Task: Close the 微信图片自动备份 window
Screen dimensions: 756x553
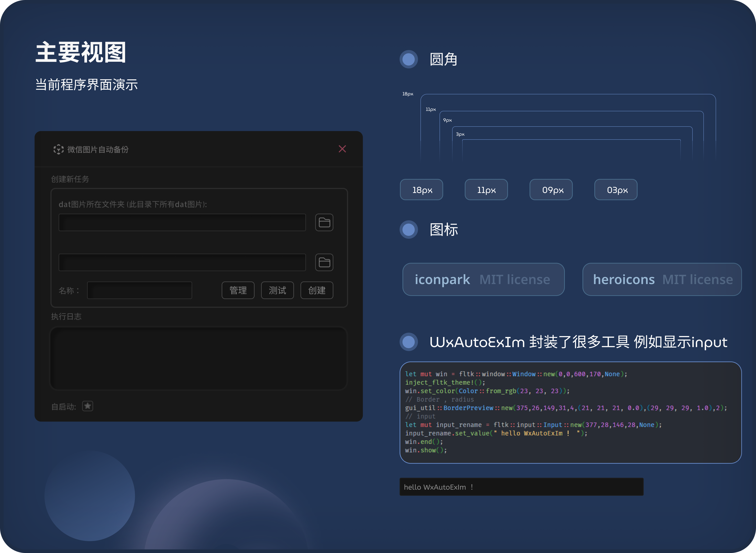Action: (342, 149)
